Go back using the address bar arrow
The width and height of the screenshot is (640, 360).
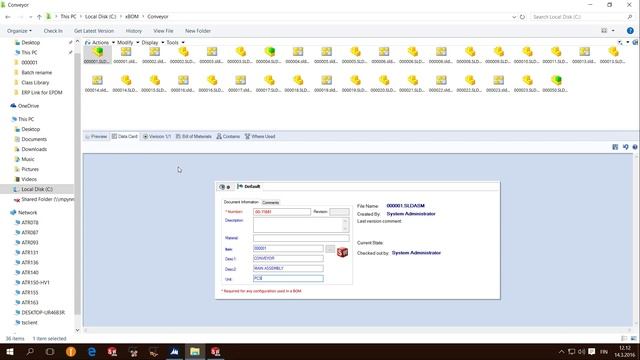click(x=8, y=17)
